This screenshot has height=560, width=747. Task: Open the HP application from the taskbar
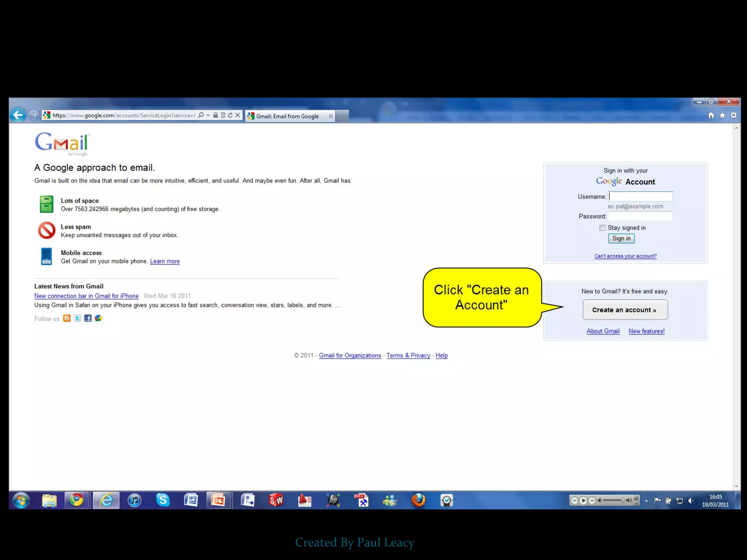pyautogui.click(x=333, y=500)
